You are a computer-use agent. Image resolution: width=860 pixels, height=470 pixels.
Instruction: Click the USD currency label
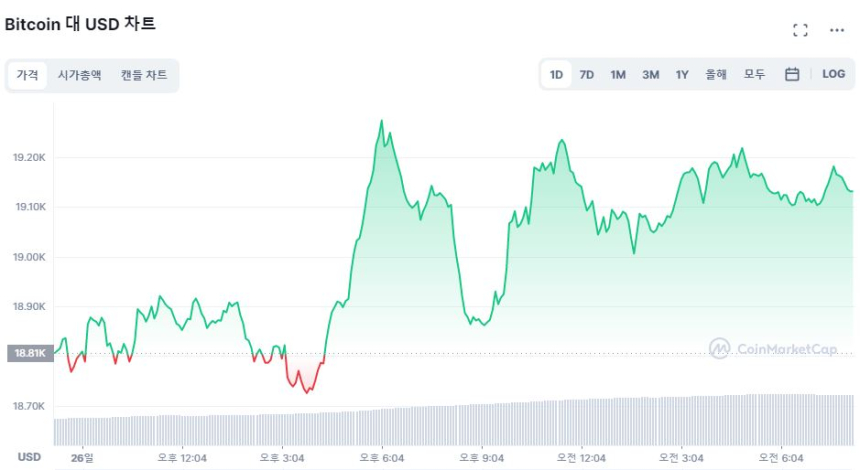pyautogui.click(x=29, y=457)
